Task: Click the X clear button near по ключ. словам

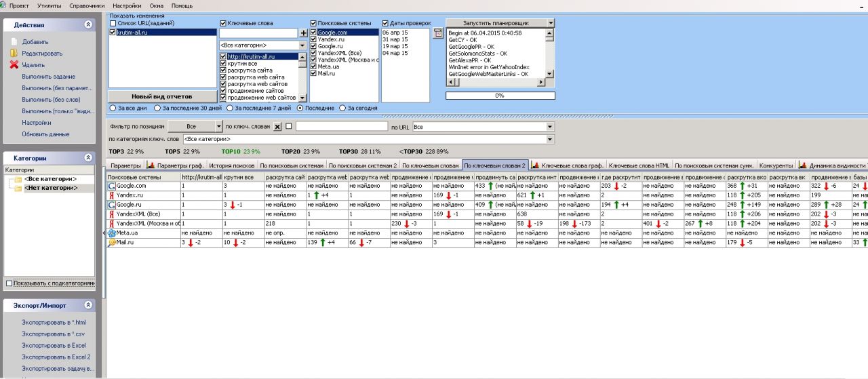Action: [x=277, y=127]
